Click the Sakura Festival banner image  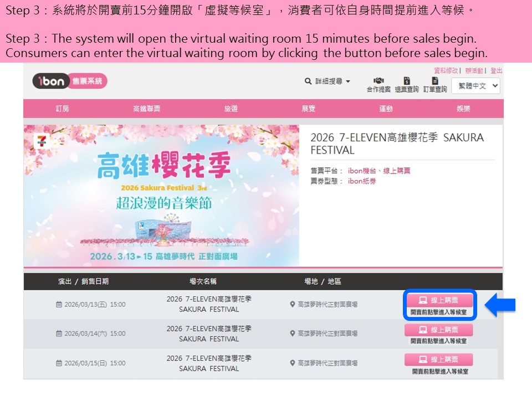point(161,195)
